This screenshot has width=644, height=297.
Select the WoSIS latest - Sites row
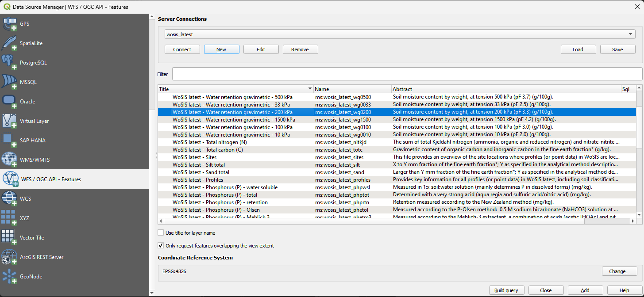click(x=194, y=157)
